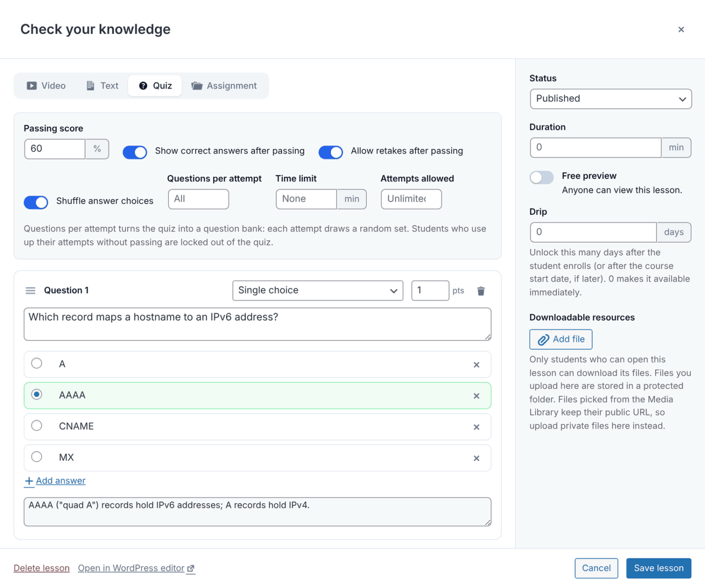Switch to the Text tab
Image resolution: width=705 pixels, height=588 pixels.
[x=102, y=86]
